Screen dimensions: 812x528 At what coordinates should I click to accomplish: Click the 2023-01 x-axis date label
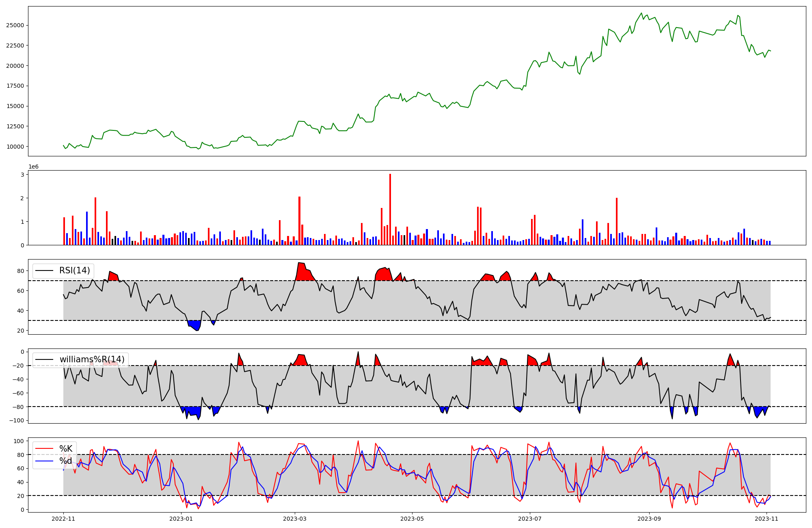181,519
